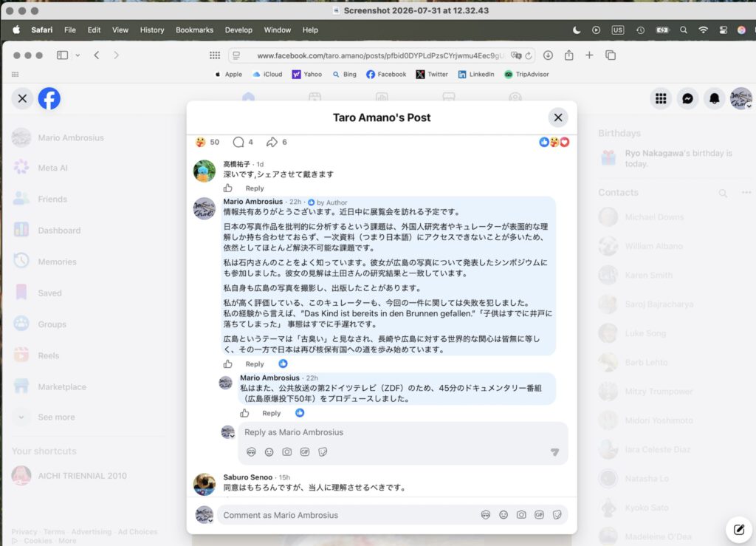This screenshot has width=756, height=546.
Task: Open Facebook notifications bell
Action: [714, 98]
